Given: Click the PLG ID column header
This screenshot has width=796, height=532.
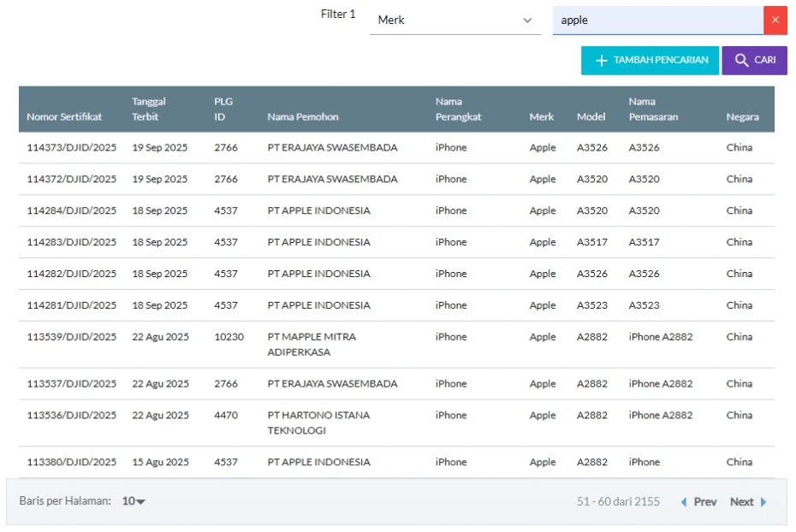Looking at the screenshot, I should [x=223, y=109].
